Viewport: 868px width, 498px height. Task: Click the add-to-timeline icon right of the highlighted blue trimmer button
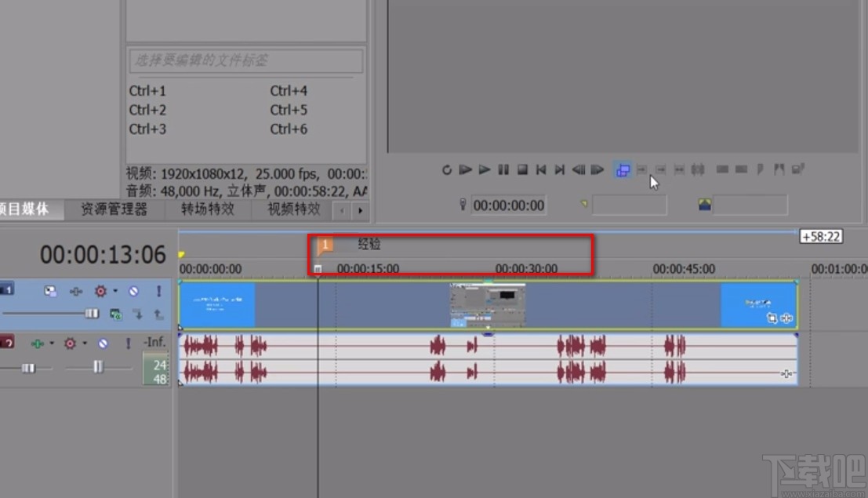(641, 169)
